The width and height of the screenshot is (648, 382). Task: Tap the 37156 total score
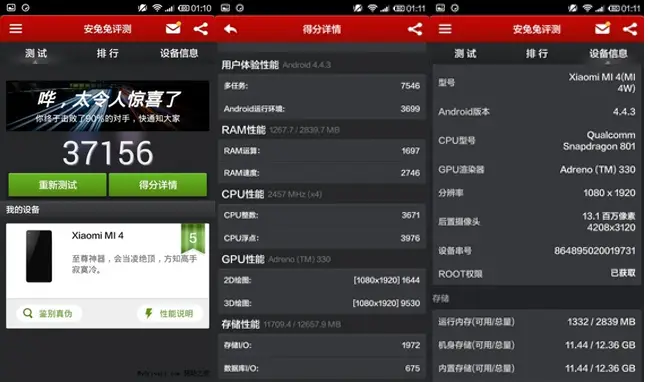tap(108, 153)
